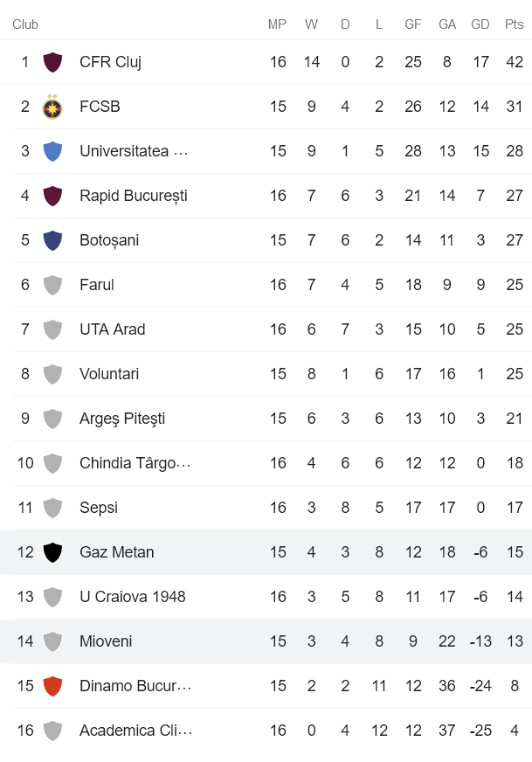The width and height of the screenshot is (532, 762).
Task: Select the Voluntari team name
Action: coord(109,374)
